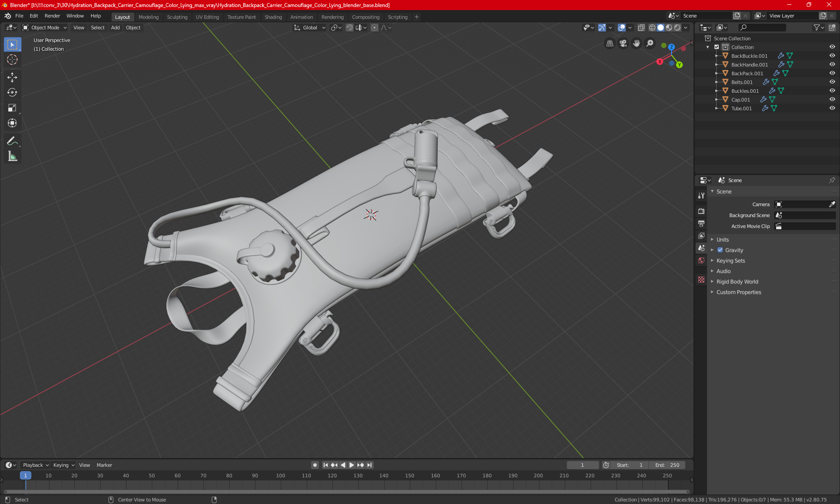
Task: Hide Belts.001 with eye icon
Action: pos(832,82)
